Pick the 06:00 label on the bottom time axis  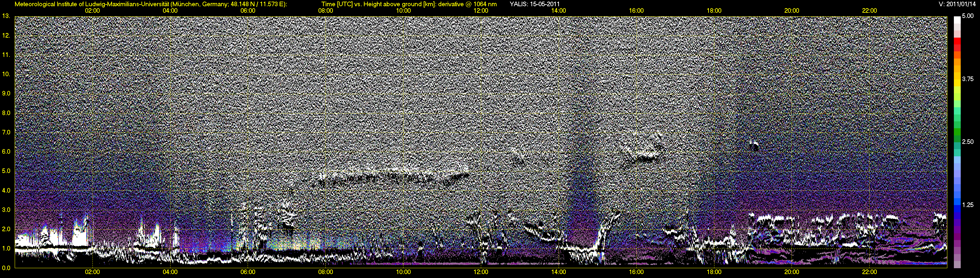tap(248, 272)
